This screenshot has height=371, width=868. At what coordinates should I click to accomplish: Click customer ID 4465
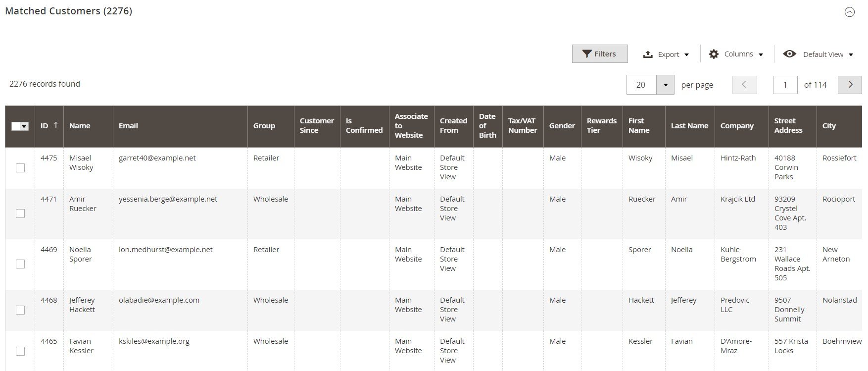(48, 341)
